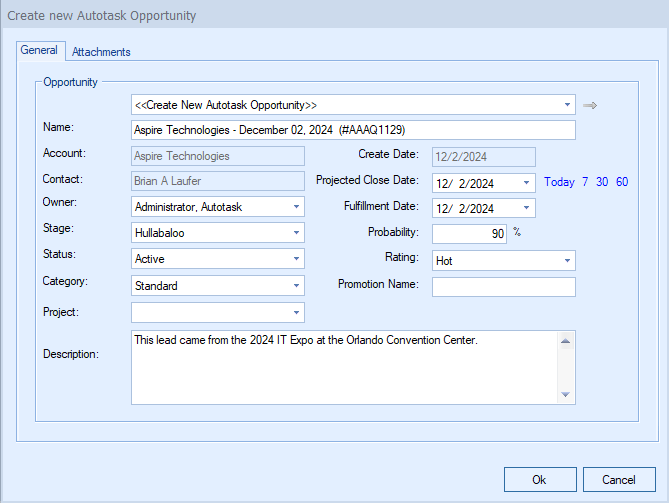Open the Rating dropdown showing Hot
Image resolution: width=669 pixels, height=503 pixels.
(567, 260)
